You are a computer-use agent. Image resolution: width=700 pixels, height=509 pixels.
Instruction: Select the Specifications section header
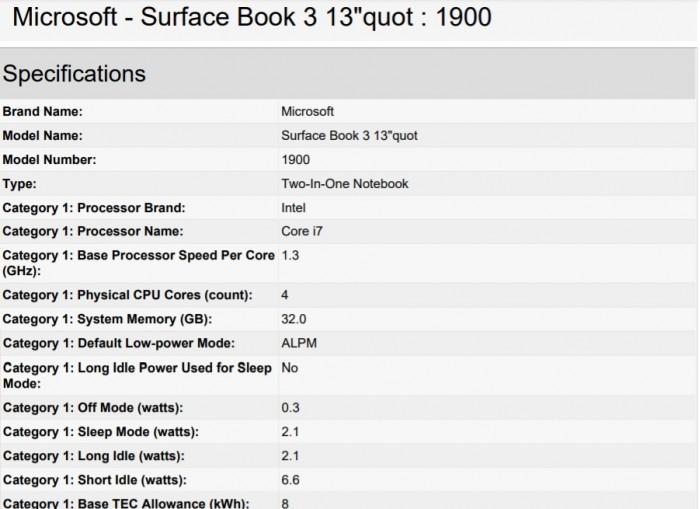[x=74, y=74]
